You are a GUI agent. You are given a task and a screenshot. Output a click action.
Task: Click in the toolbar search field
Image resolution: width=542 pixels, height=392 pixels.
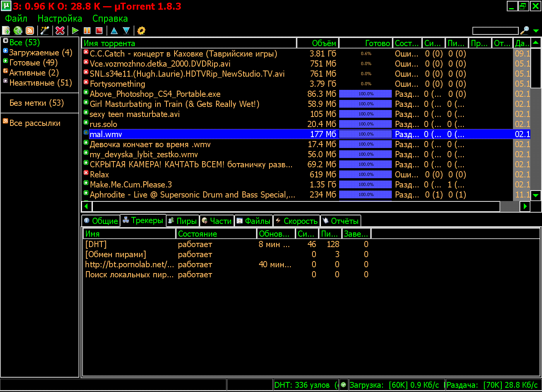[x=495, y=31]
